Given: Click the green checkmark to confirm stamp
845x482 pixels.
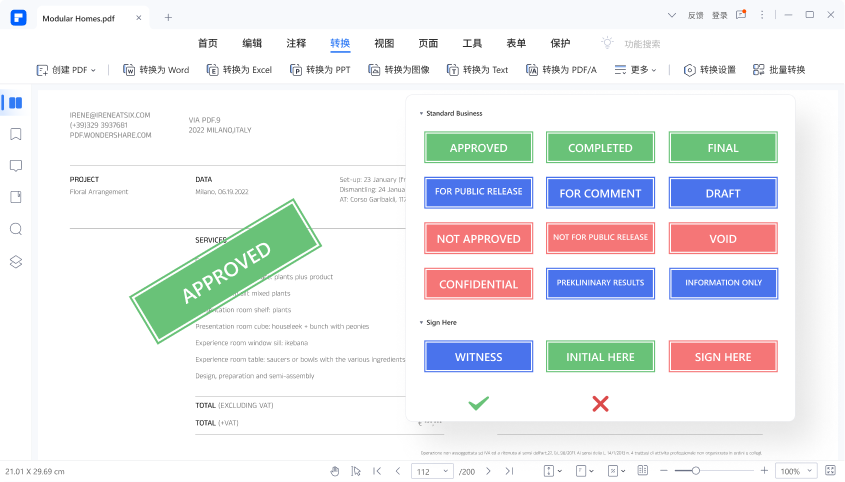Looking at the screenshot, I should [x=479, y=403].
